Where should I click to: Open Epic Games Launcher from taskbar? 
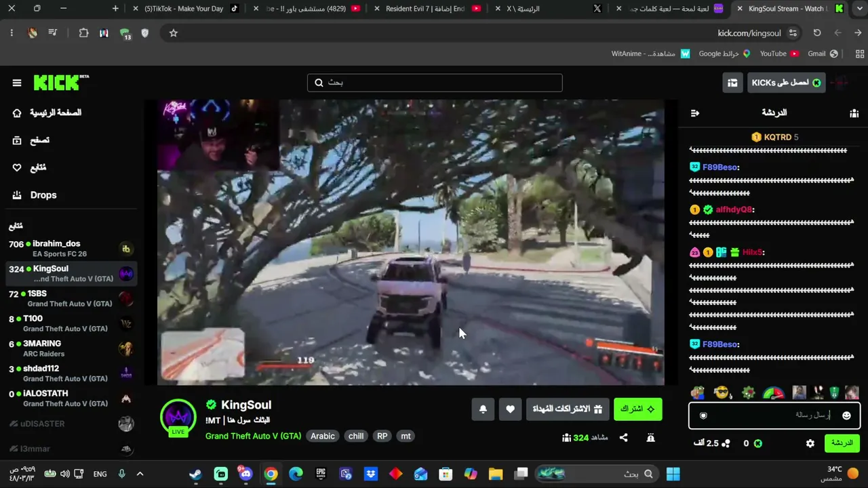(x=321, y=474)
